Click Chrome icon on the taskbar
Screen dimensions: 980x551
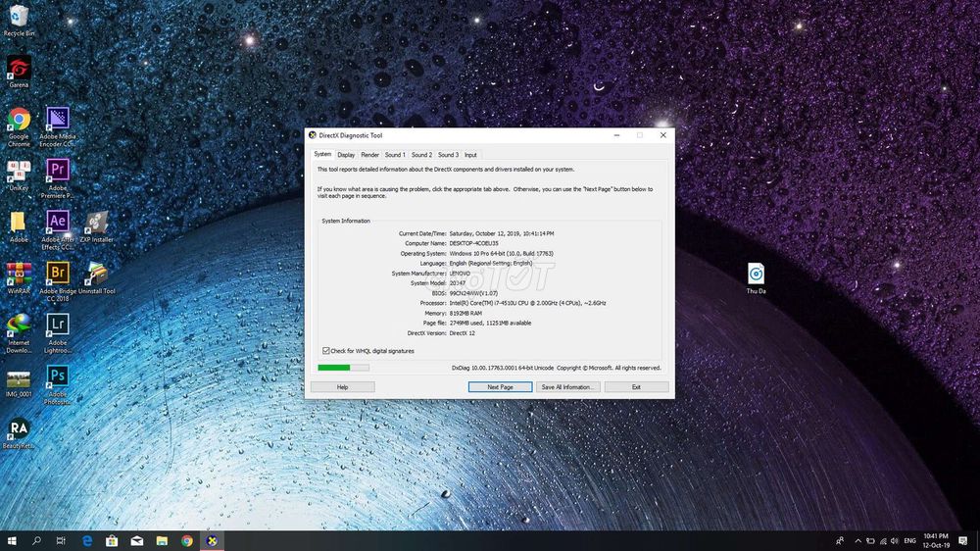187,541
